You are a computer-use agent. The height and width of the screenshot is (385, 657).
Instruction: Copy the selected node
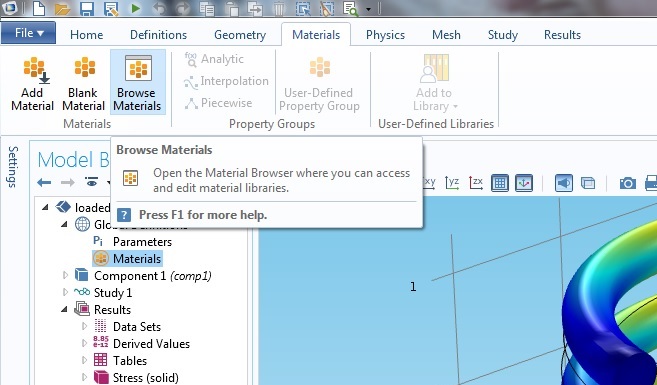207,8
